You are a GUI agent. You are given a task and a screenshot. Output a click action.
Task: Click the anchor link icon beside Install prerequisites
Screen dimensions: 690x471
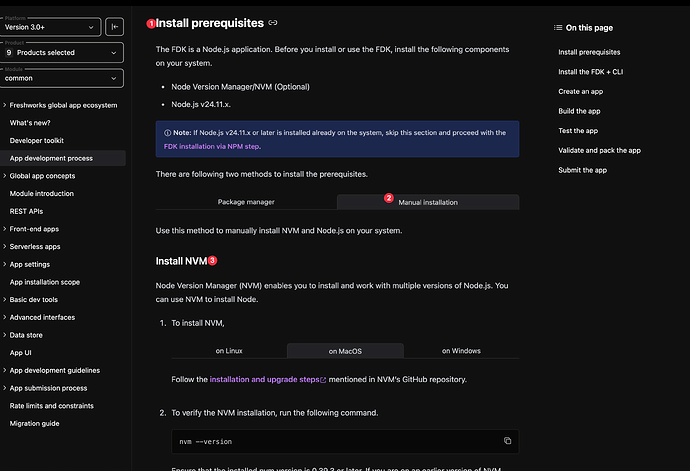click(x=273, y=23)
